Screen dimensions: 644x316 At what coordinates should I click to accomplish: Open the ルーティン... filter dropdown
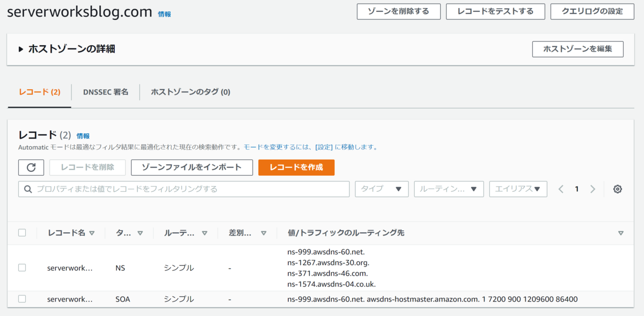(x=449, y=189)
